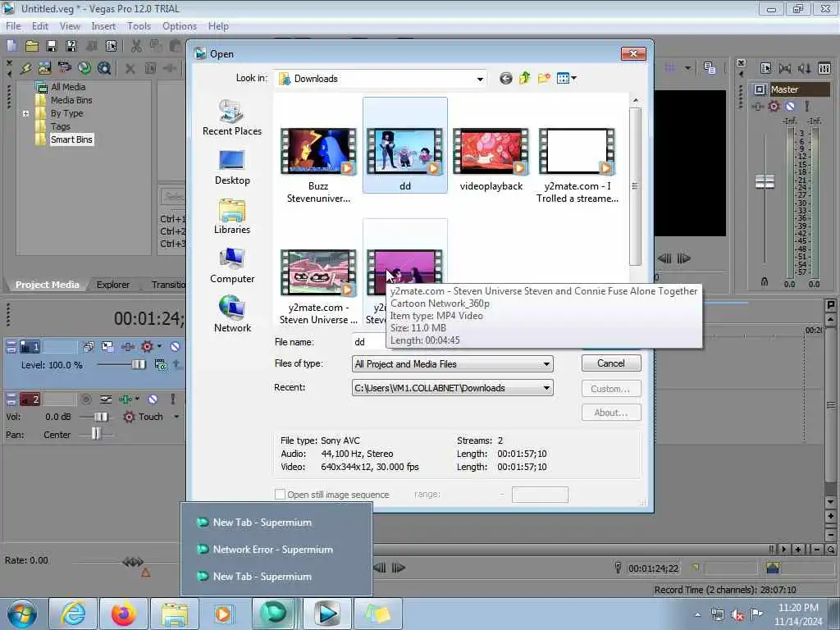This screenshot has height=630, width=840.
Task: Click the Capture Video icon in Project Media
Action: tap(64, 68)
